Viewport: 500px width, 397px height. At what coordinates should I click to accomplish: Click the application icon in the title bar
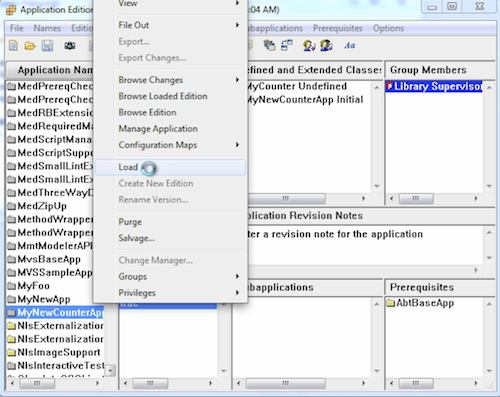click(x=11, y=10)
